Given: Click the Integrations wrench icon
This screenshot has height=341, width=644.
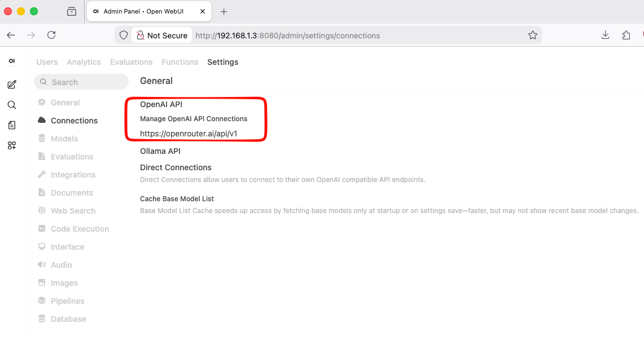Looking at the screenshot, I should click(41, 174).
